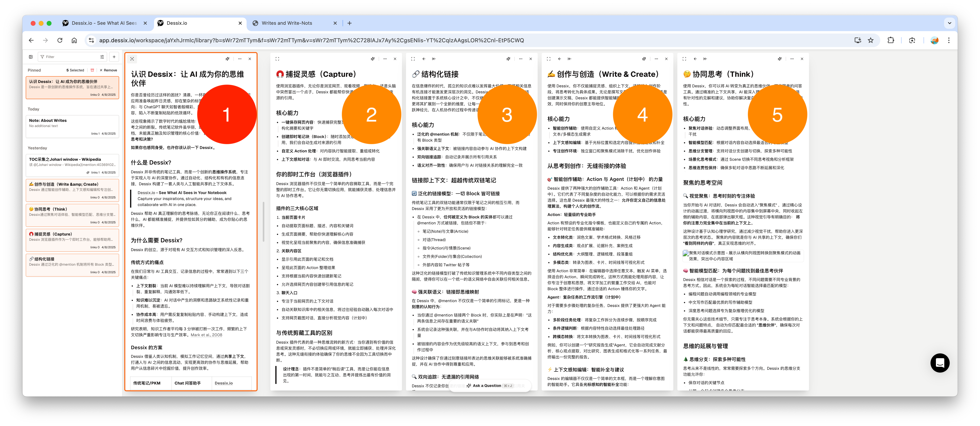The image size is (980, 426).
Task: Open Chrome three-dot menu
Action: pyautogui.click(x=949, y=40)
